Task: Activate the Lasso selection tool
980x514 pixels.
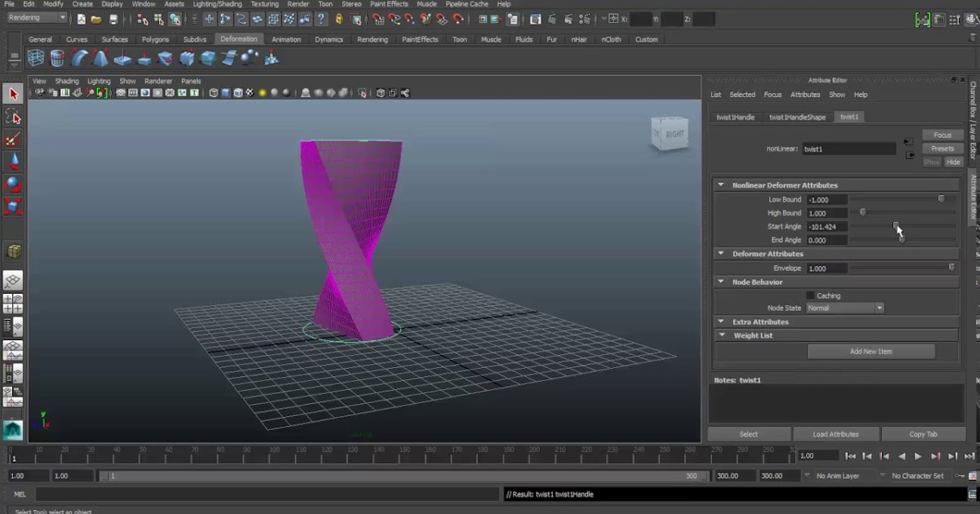Action: (x=11, y=117)
